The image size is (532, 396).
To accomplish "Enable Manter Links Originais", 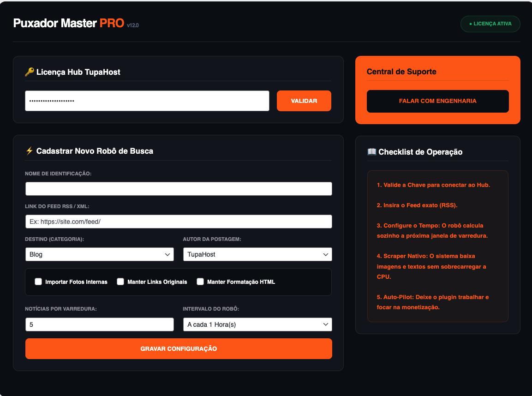I will pyautogui.click(x=120, y=281).
